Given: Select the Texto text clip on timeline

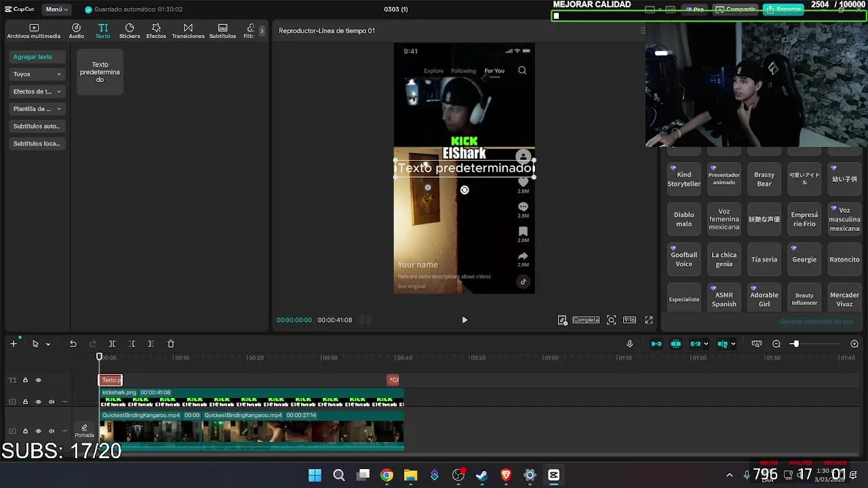Looking at the screenshot, I should [111, 380].
